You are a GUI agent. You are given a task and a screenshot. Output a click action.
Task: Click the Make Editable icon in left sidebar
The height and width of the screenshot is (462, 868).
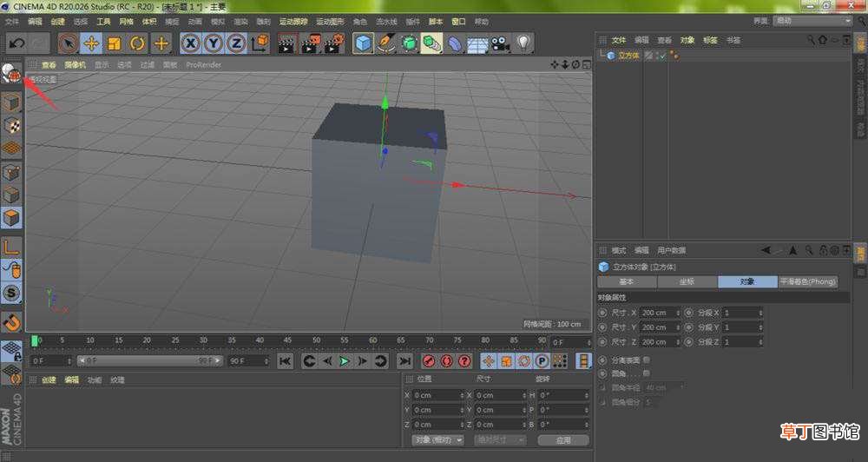(11, 74)
